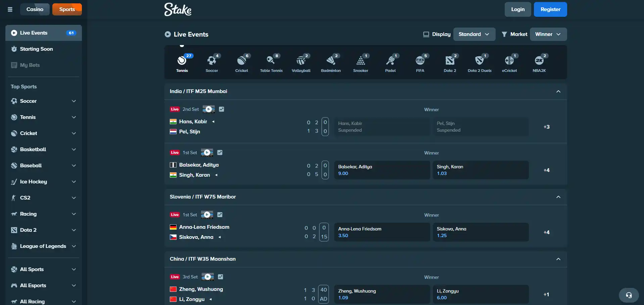The height and width of the screenshot is (305, 644).
Task: Switch to Sports tab
Action: click(67, 9)
